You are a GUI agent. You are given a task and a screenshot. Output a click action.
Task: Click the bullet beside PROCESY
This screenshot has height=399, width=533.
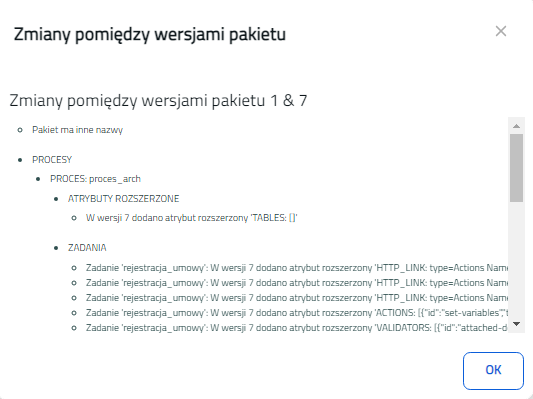click(20, 160)
